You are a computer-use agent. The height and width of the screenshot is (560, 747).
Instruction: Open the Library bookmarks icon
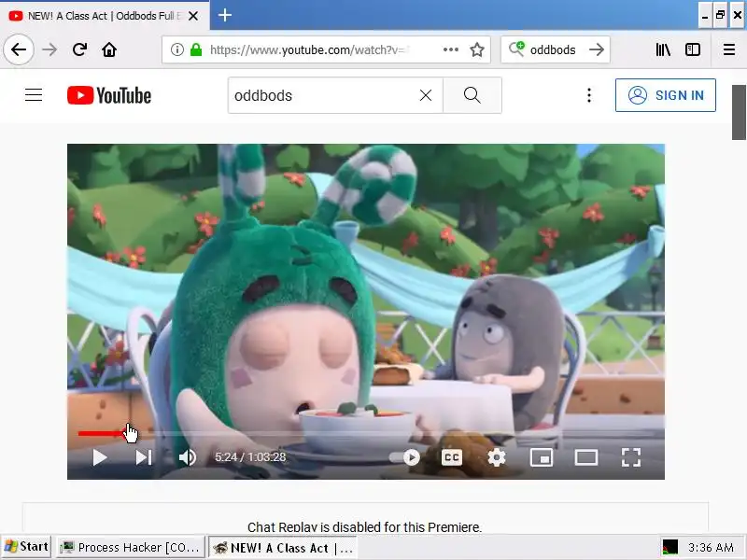point(663,49)
